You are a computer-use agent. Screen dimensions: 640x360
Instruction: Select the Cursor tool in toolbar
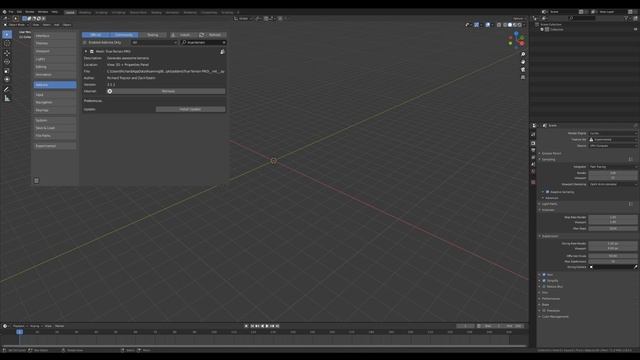[x=7, y=44]
